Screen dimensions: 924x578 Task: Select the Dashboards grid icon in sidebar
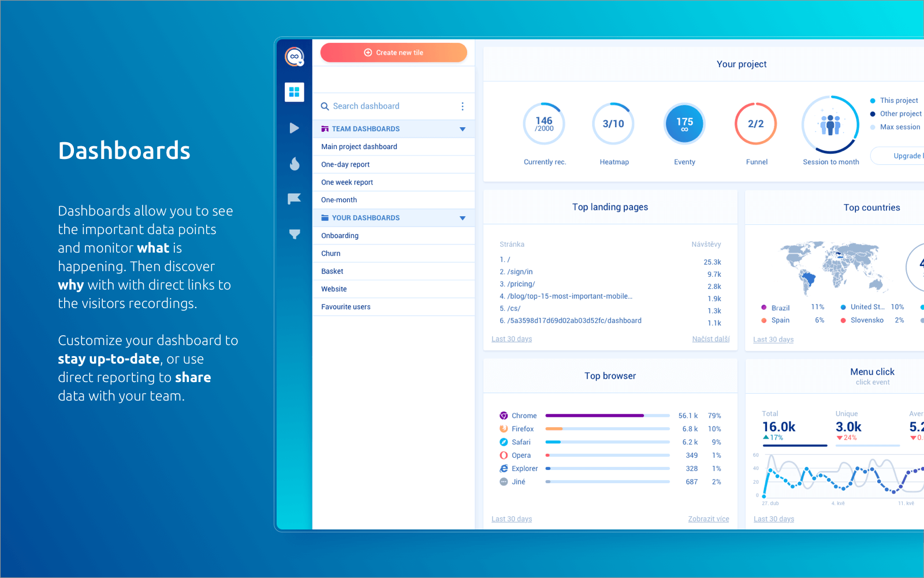point(294,92)
